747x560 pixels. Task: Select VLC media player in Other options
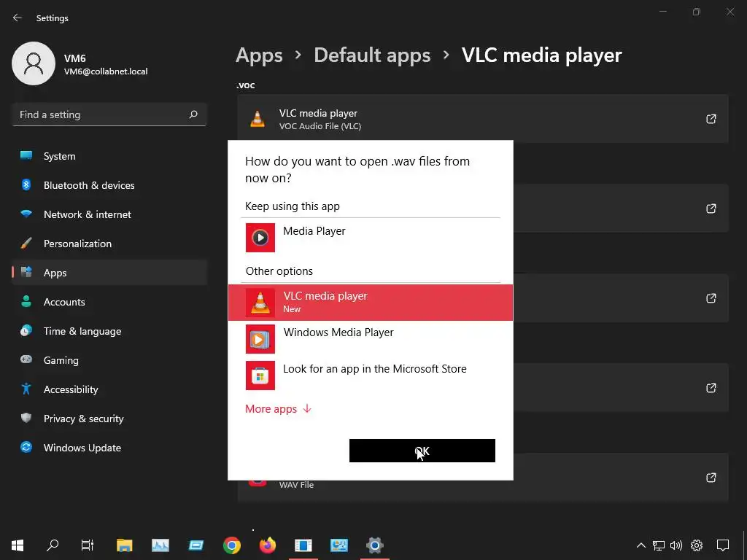click(x=370, y=303)
